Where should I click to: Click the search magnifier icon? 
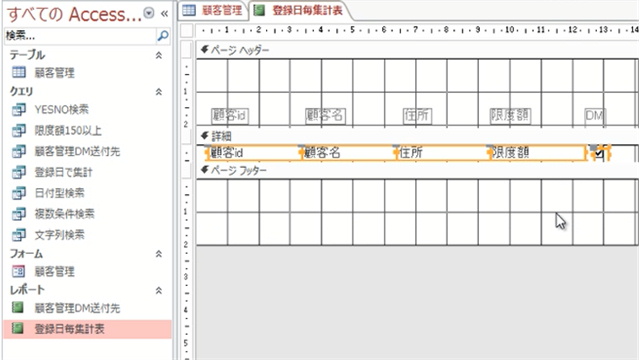point(162,36)
